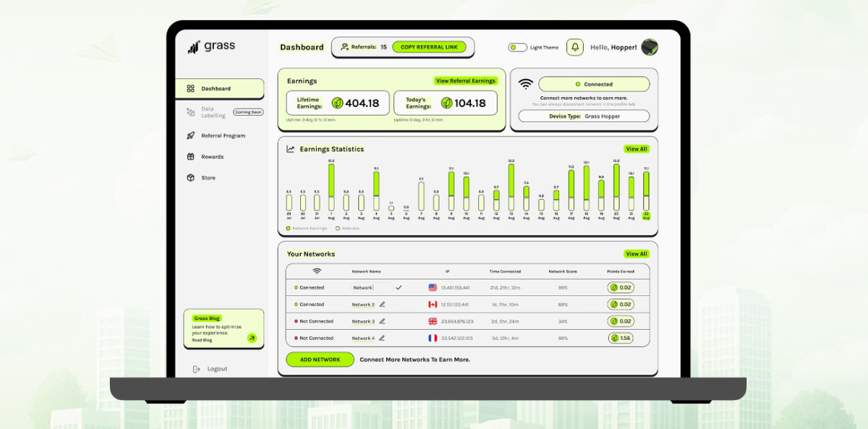This screenshot has width=868, height=429.
Task: View All in Your Networks
Action: [637, 254]
